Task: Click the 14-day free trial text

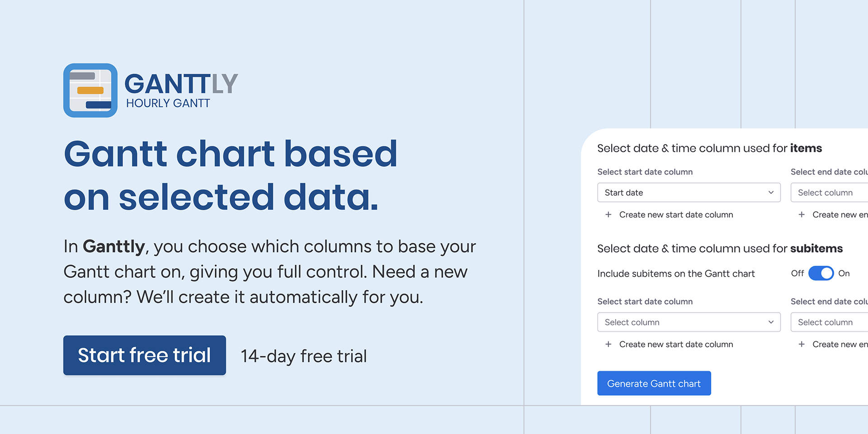Action: 303,356
